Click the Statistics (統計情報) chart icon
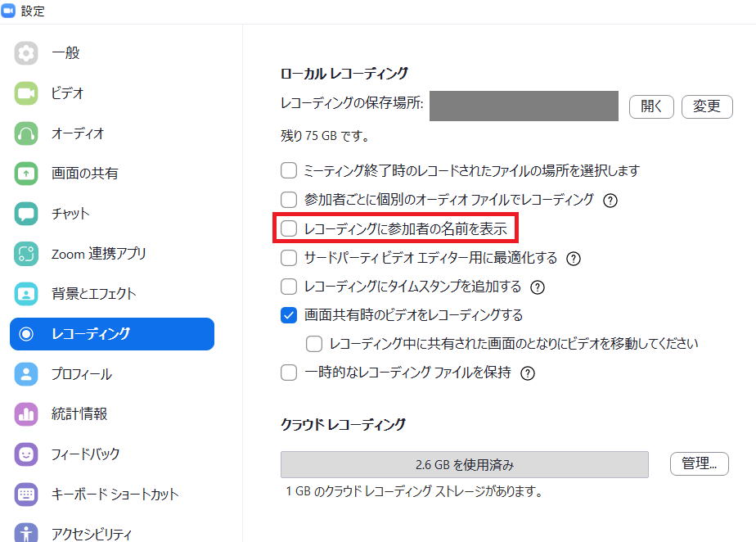 point(26,414)
